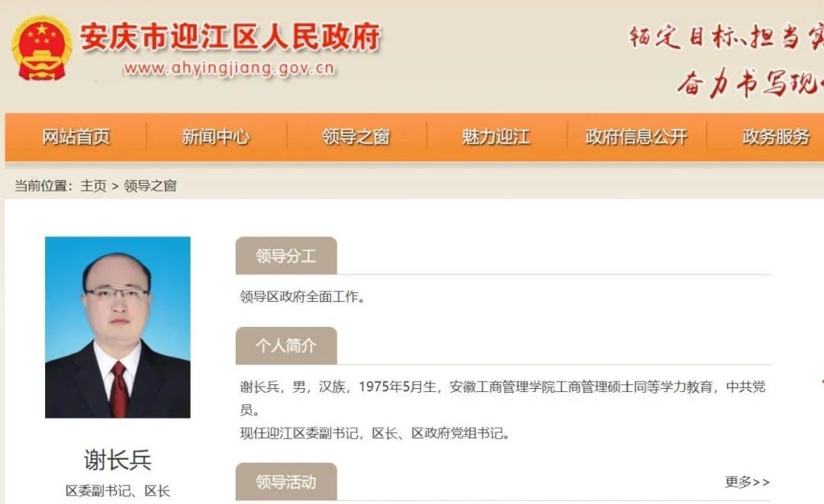Click the 领导区政府全面工作 description text
Image resolution: width=824 pixels, height=504 pixels.
302,297
